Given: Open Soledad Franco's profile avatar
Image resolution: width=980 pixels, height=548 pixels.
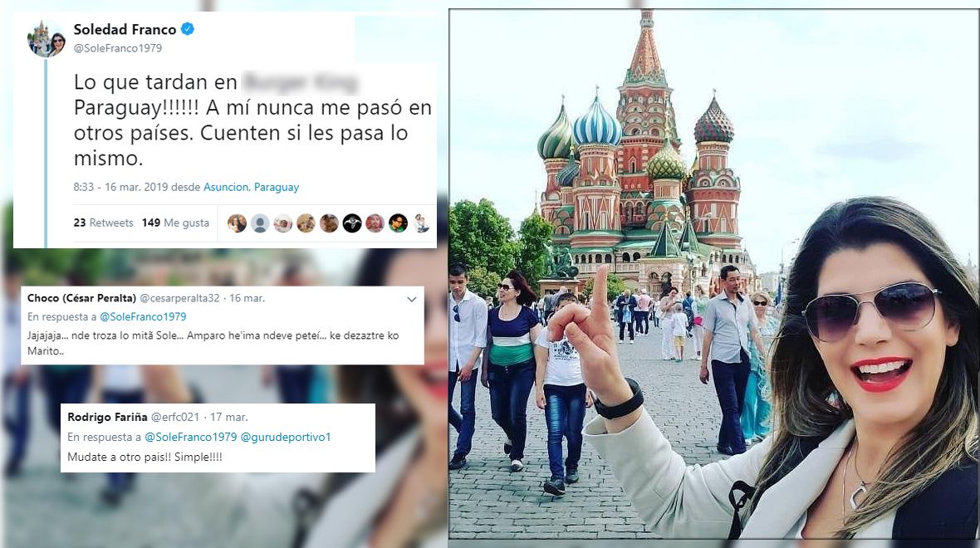Looking at the screenshot, I should point(47,38).
